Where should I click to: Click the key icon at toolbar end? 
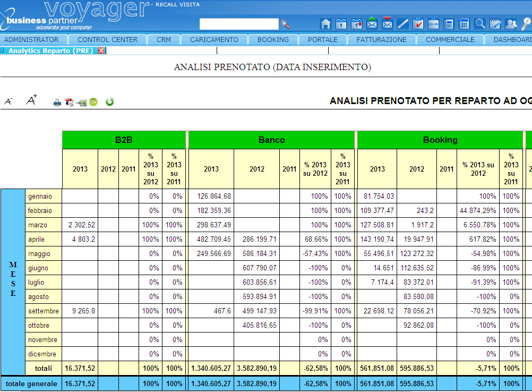[x=526, y=24]
